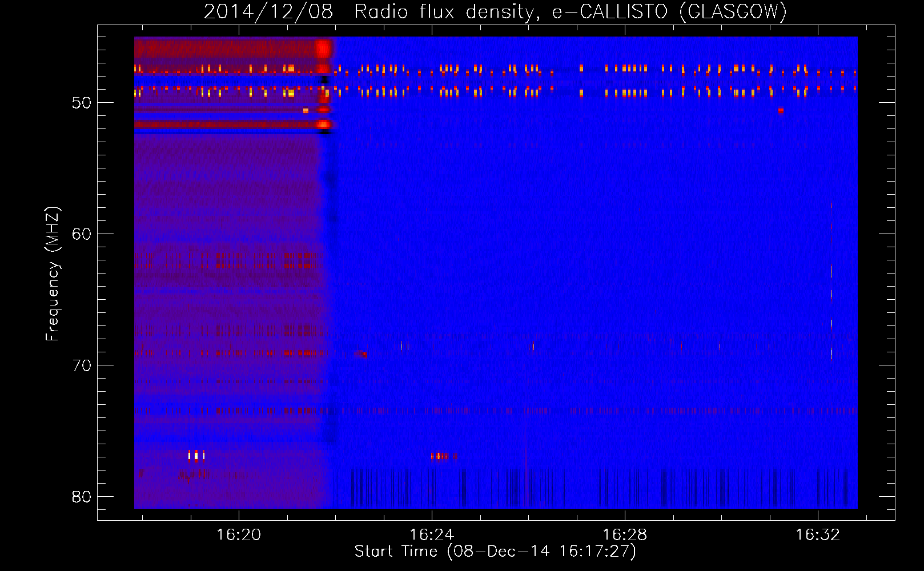This screenshot has width=924, height=571.
Task: Click the 16:24 time tick label
Action: tap(432, 534)
